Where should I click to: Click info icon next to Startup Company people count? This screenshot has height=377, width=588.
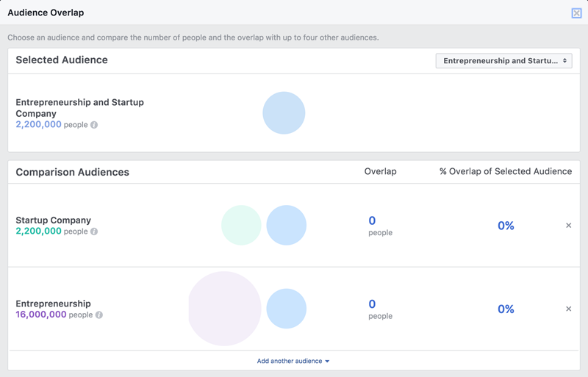click(94, 231)
